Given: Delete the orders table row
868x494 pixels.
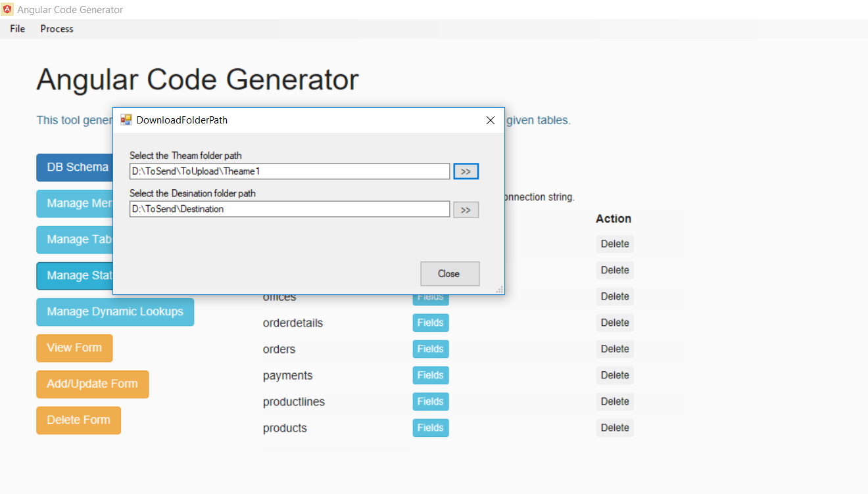Looking at the screenshot, I should 615,349.
